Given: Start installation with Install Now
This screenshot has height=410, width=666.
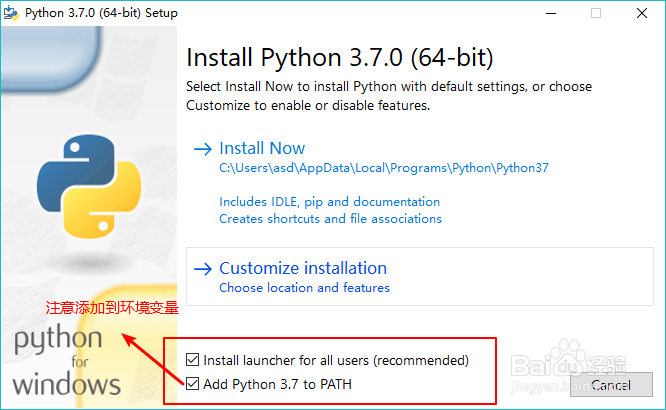Looking at the screenshot, I should (262, 148).
